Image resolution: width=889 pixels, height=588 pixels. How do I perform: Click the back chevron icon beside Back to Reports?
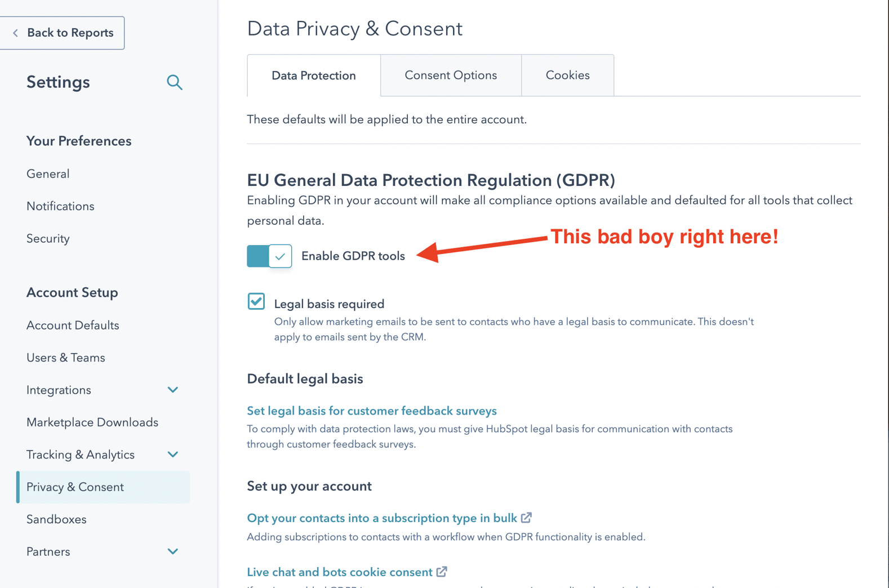(15, 33)
